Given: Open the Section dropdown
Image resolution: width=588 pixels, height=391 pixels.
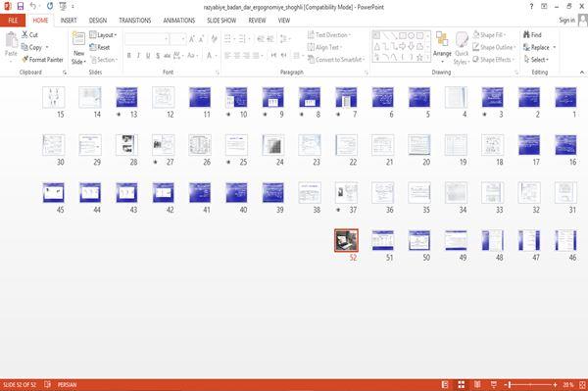Looking at the screenshot, I should coord(104,60).
